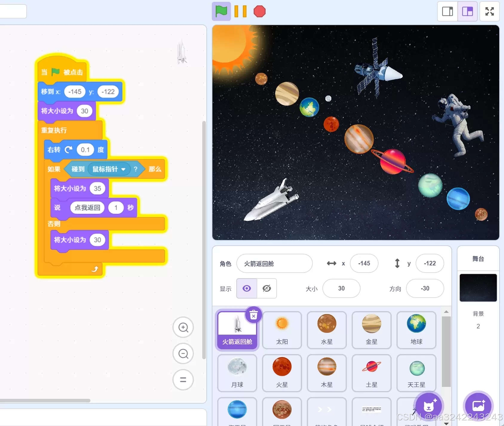Hide the sprite with crossed eye
504x426 pixels.
click(267, 288)
